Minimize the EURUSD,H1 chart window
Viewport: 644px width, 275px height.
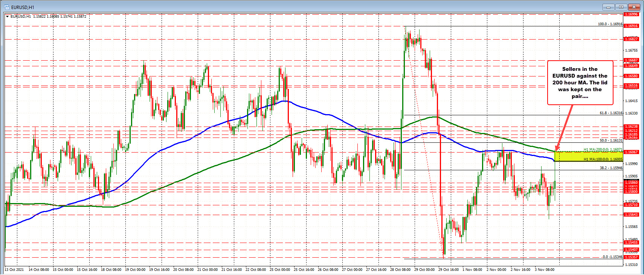[x=608, y=7]
